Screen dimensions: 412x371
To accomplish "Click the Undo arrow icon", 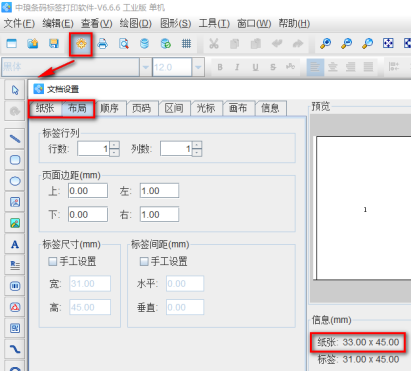I will 277,43.
